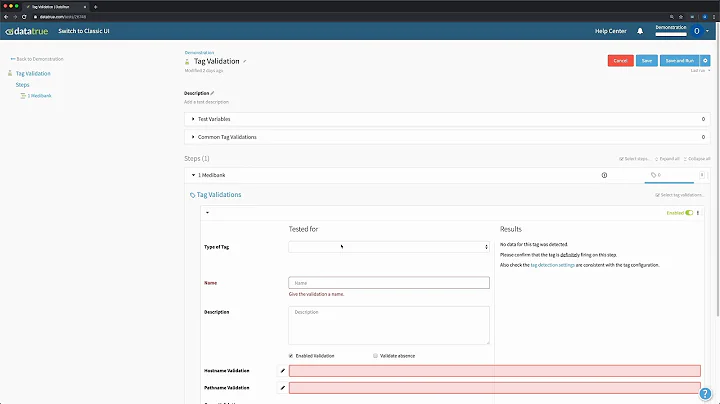Expand Test Variables section

click(x=447, y=119)
